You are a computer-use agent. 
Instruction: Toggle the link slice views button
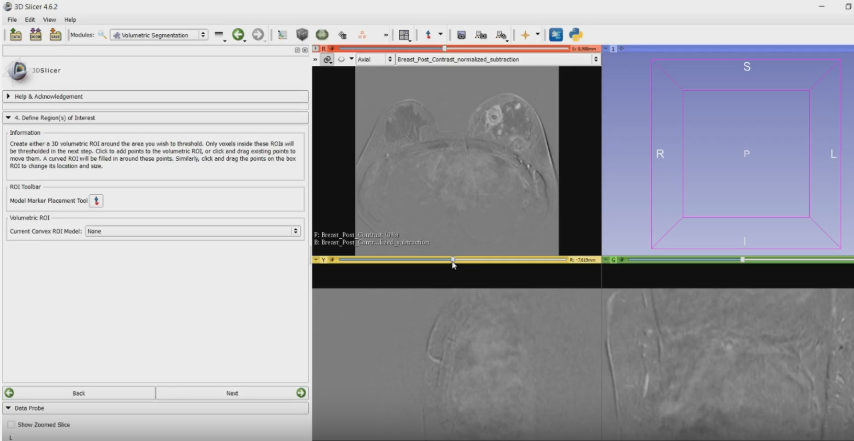click(x=328, y=59)
